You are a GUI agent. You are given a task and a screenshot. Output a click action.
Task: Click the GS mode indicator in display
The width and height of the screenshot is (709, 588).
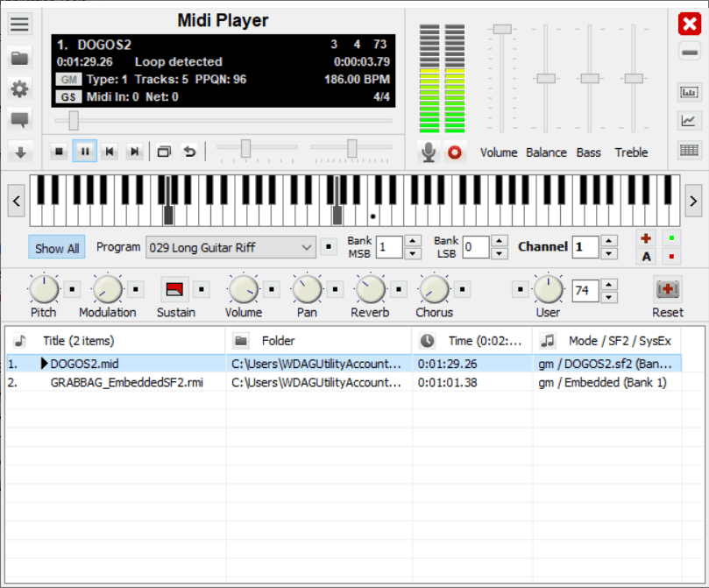(x=68, y=96)
